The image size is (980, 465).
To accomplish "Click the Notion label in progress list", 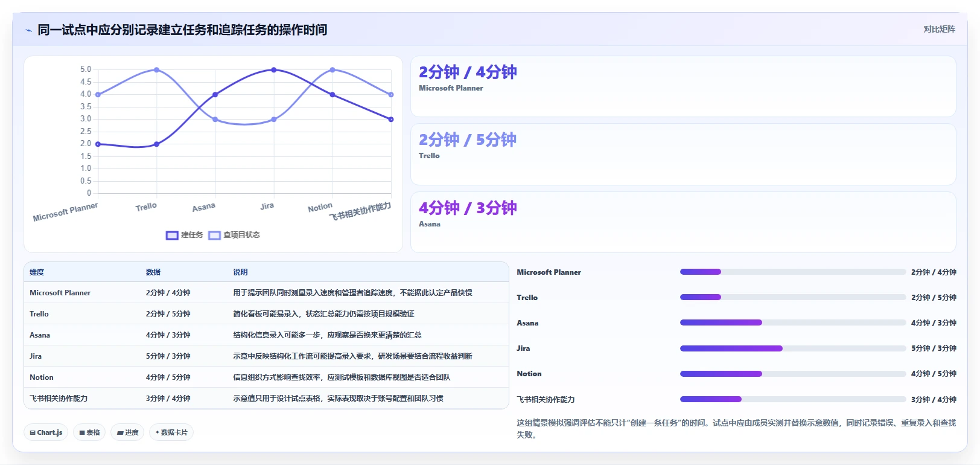I will [x=529, y=374].
